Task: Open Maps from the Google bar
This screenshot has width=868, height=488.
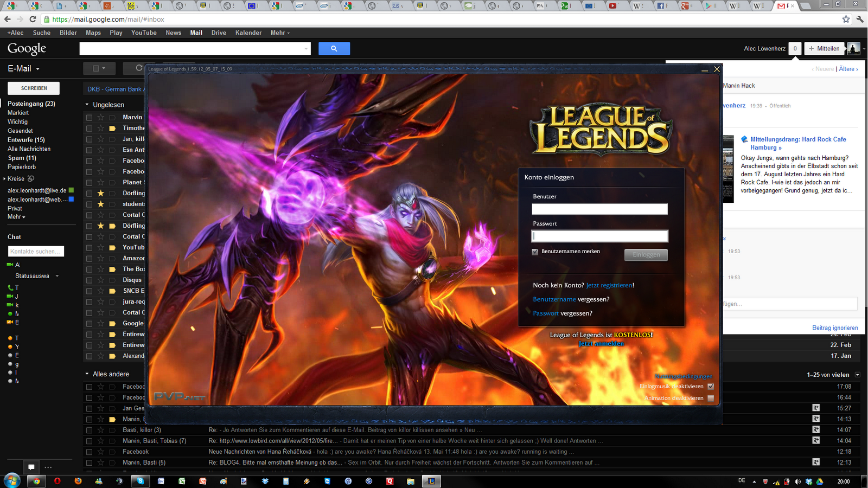Action: pos(93,33)
